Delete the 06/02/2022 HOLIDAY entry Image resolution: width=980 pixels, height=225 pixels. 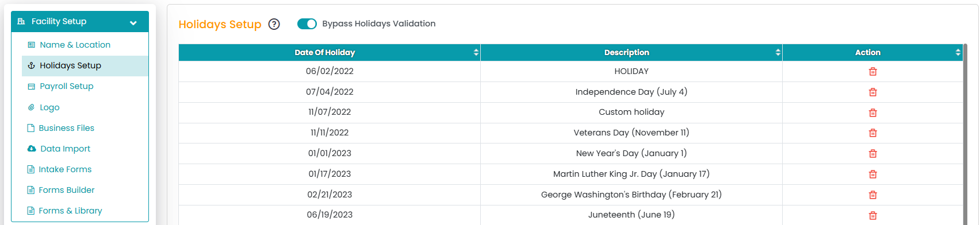872,72
